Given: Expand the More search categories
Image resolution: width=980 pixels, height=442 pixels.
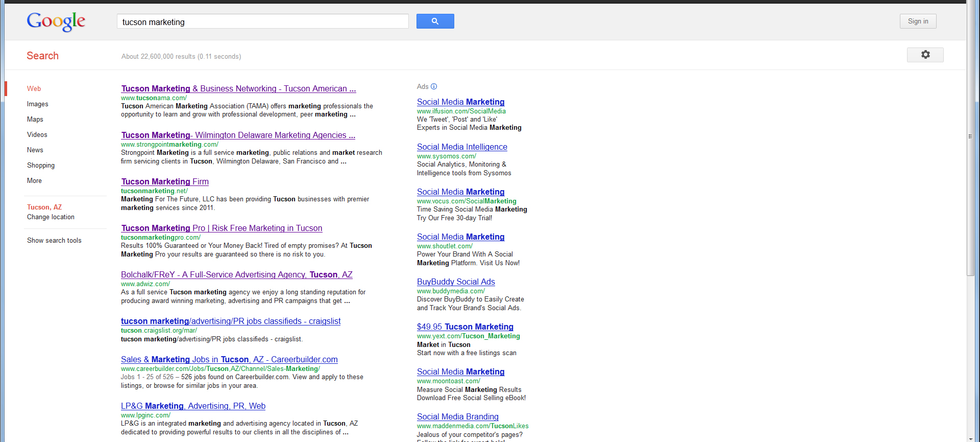Looking at the screenshot, I should point(35,181).
